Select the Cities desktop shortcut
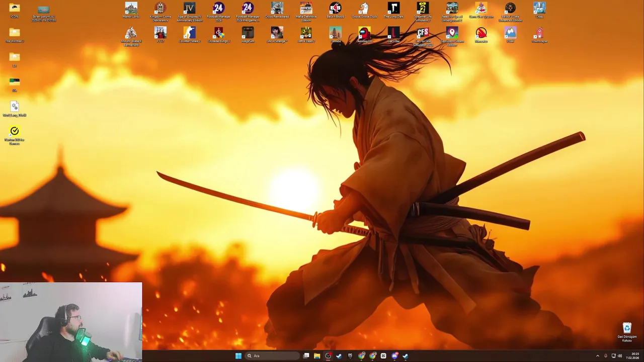The image size is (644, 362). pos(539,11)
